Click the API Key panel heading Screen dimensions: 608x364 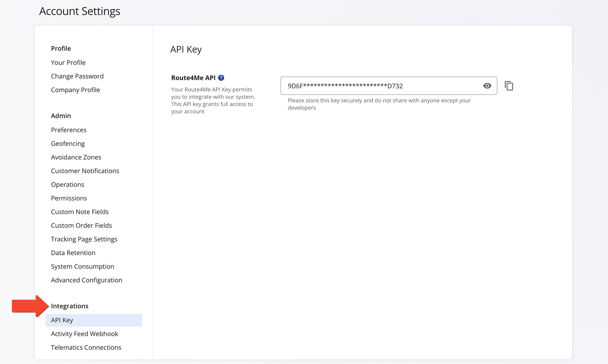(186, 49)
